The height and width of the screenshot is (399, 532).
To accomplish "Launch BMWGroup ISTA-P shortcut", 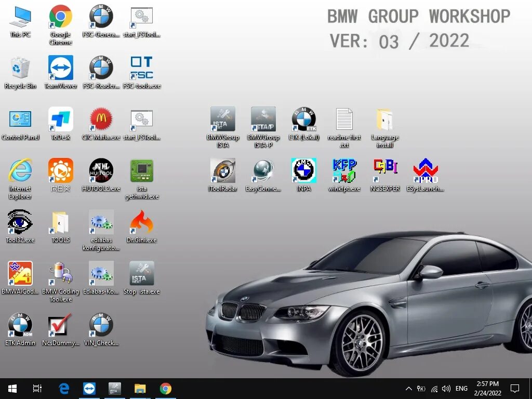I will (263, 128).
